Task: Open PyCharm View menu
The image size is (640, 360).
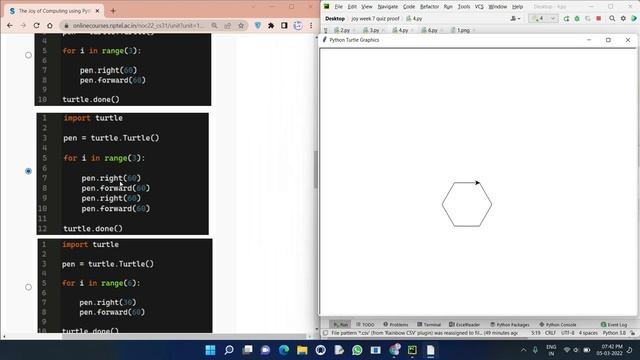Action: pos(367,7)
